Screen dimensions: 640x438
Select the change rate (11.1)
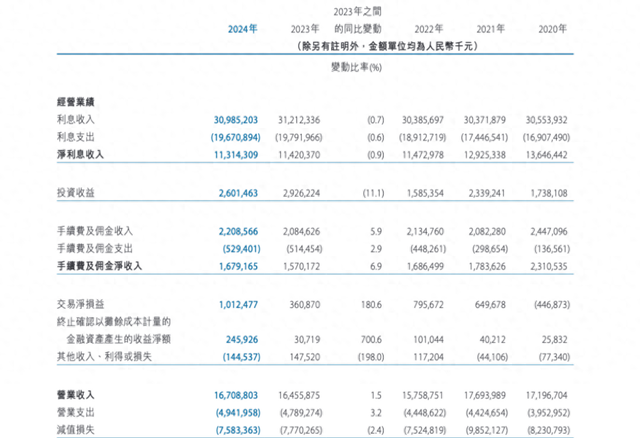(x=373, y=193)
